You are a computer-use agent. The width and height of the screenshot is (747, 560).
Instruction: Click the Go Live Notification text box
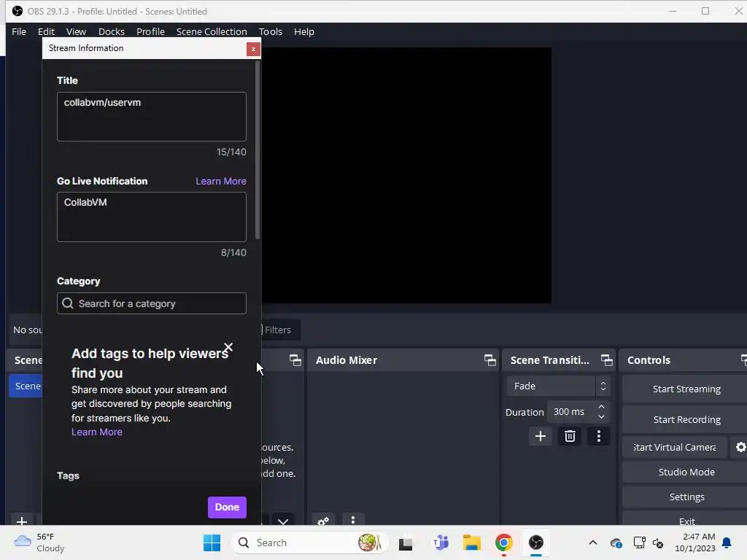coord(152,217)
